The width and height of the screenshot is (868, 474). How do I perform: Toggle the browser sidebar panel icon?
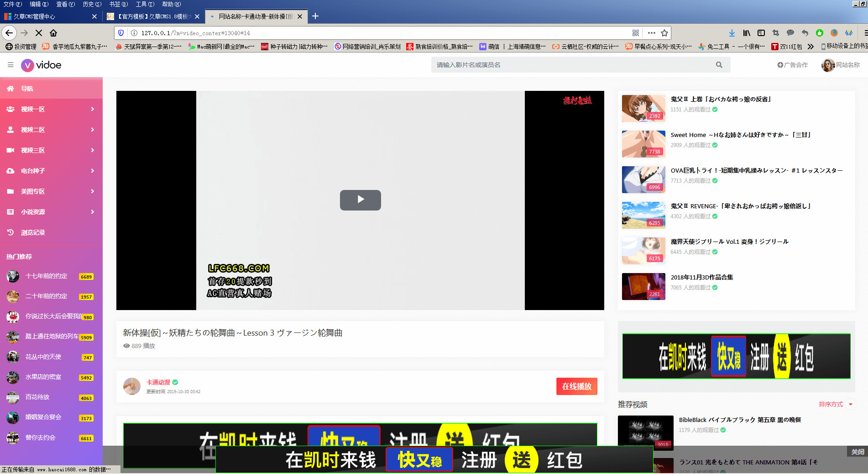pos(761,33)
